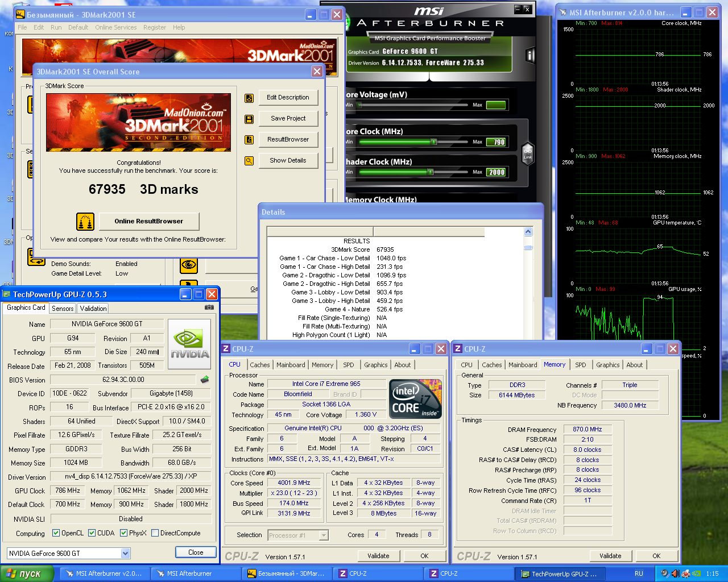Click the Online ResultBrowser button
Viewport: 728px width, 582px height.
149,221
